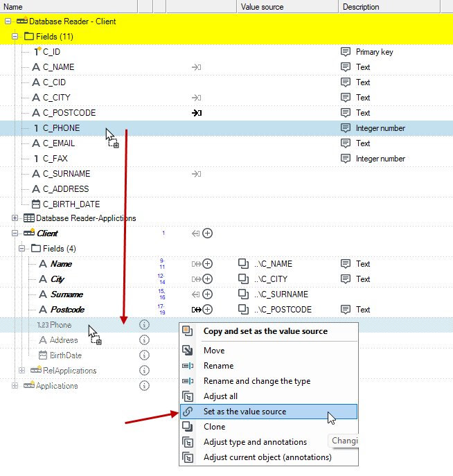The height and width of the screenshot is (476, 453).
Task: Collapse the italic Client node
Action: pos(15,233)
